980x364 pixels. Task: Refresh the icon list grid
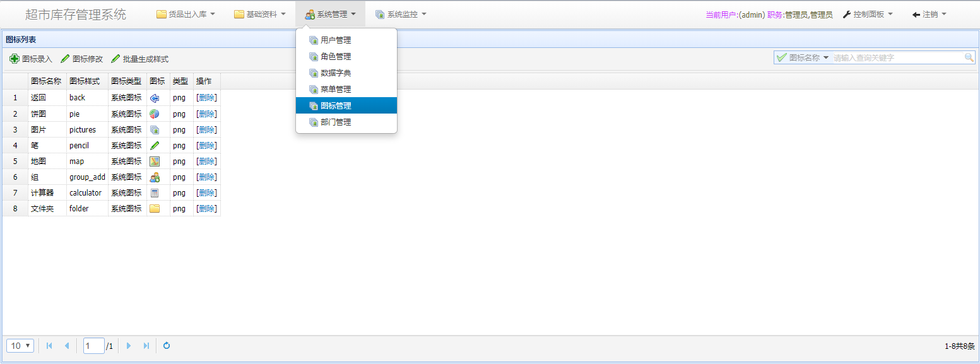point(167,346)
